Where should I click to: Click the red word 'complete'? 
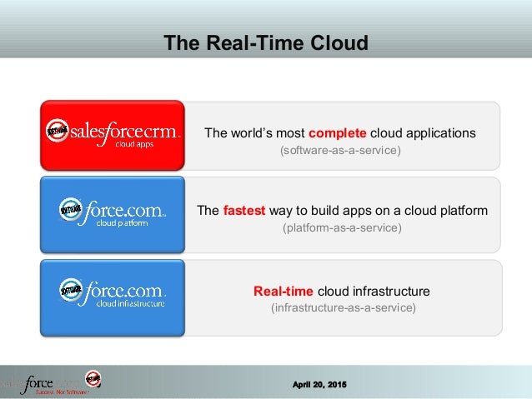pos(337,133)
